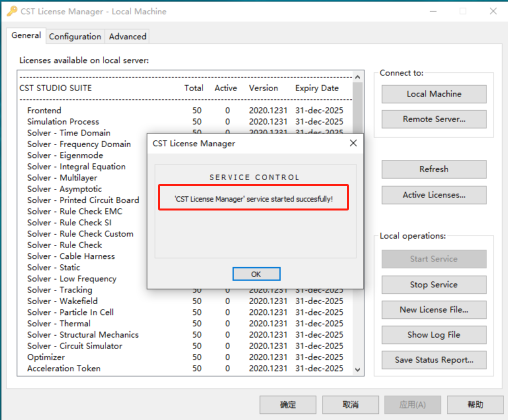This screenshot has height=420, width=508.
Task: Select the Acceleration Token row
Action: pos(185,368)
